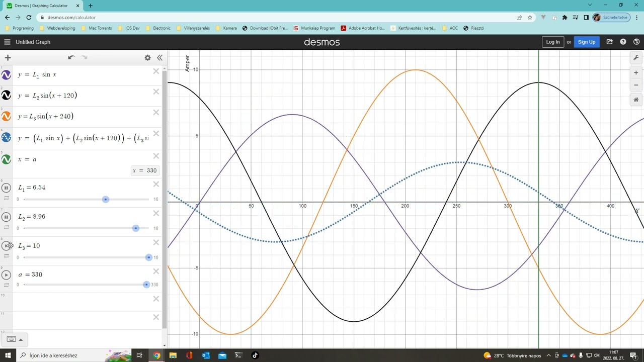This screenshot has width=644, height=362.
Task: Open the Desmos hamburger menu
Action: pos(7,42)
